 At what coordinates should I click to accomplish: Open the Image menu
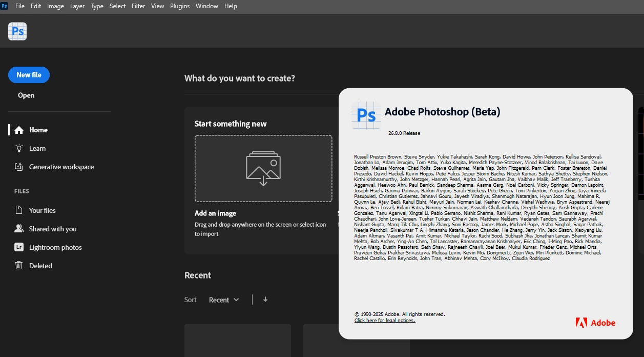(55, 6)
